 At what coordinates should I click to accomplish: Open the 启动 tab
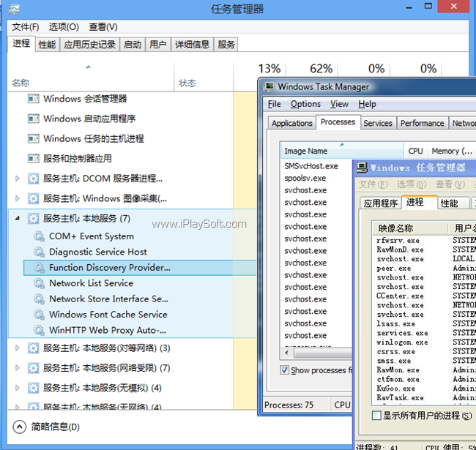[133, 45]
